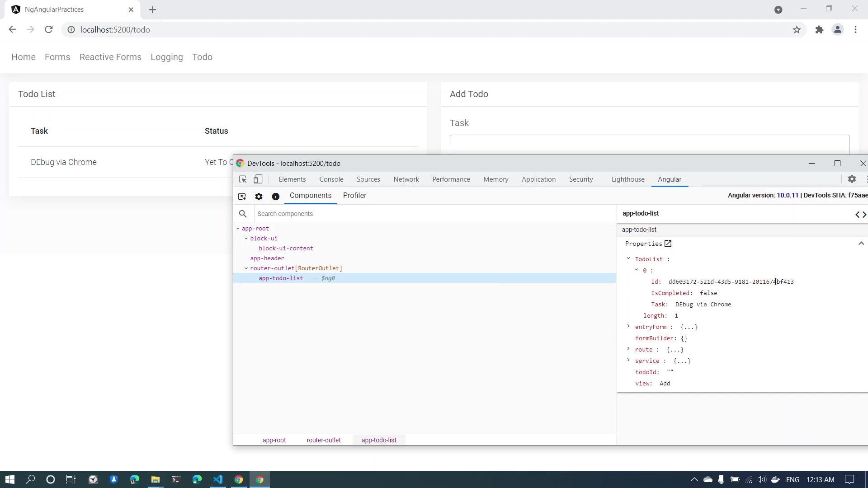Open the left settings gear beside Components tab

point(259,197)
